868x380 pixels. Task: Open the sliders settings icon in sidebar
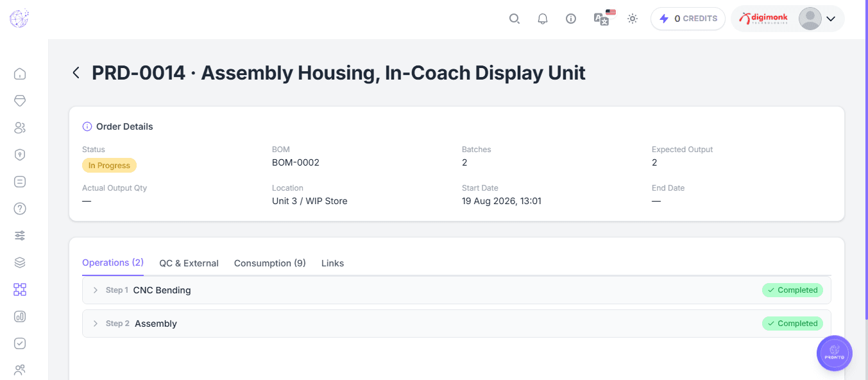click(x=20, y=236)
